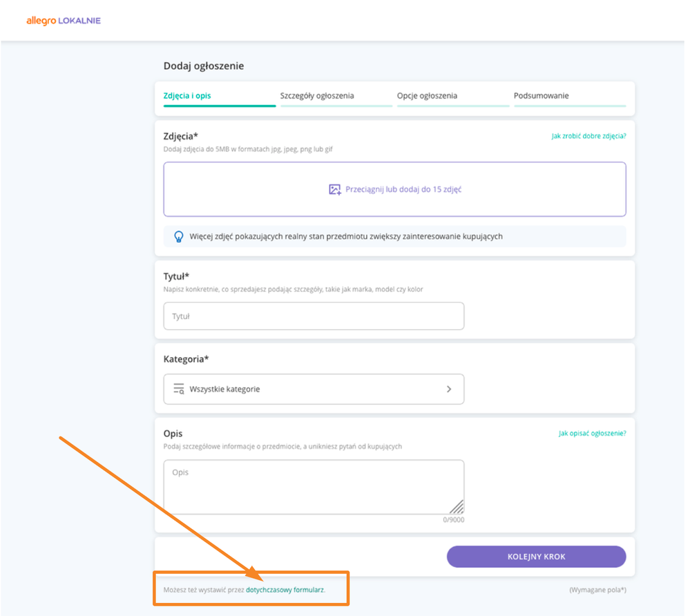Image resolution: width=690 pixels, height=616 pixels.
Task: Click into the Opis description textarea
Action: [314, 487]
